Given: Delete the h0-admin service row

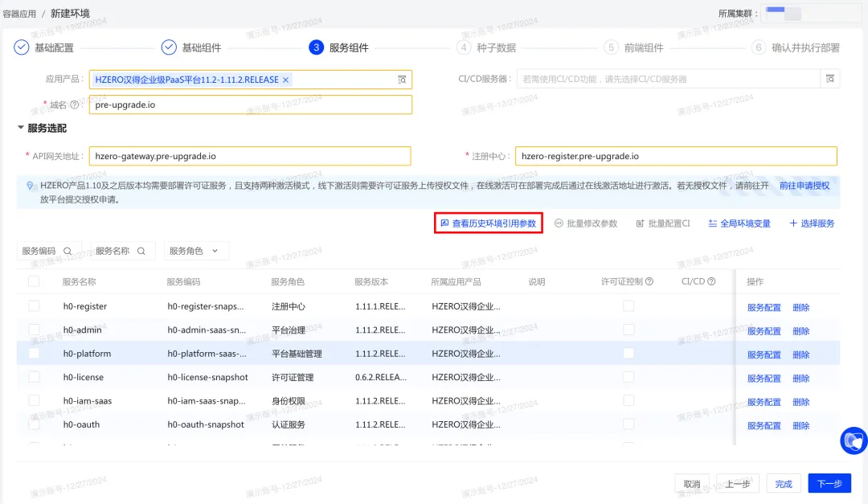Looking at the screenshot, I should pos(801,331).
